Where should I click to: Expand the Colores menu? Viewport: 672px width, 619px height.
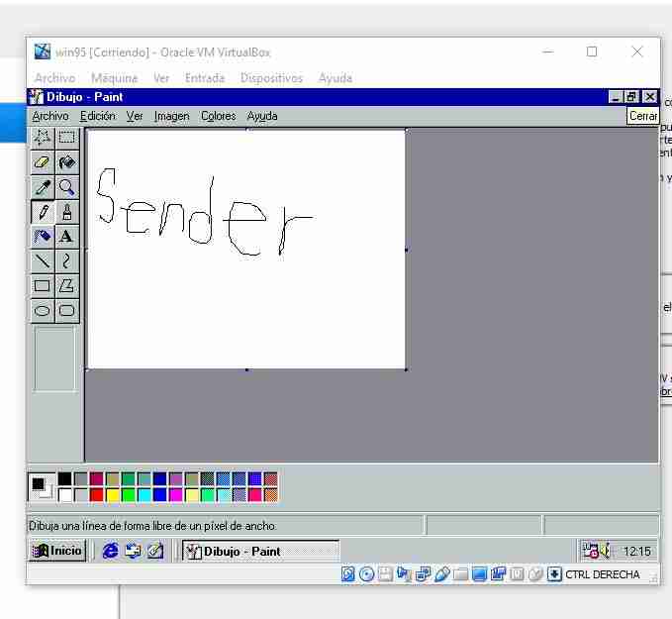click(218, 116)
